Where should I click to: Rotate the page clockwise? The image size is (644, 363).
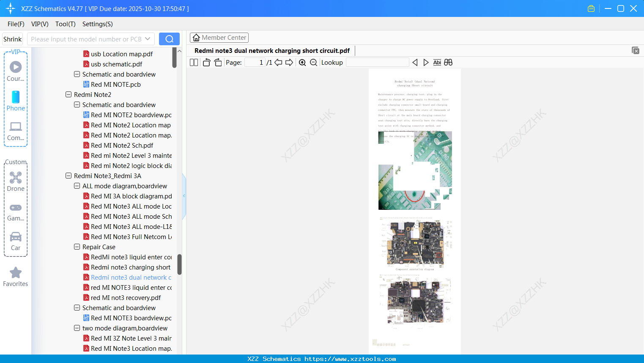[218, 63]
